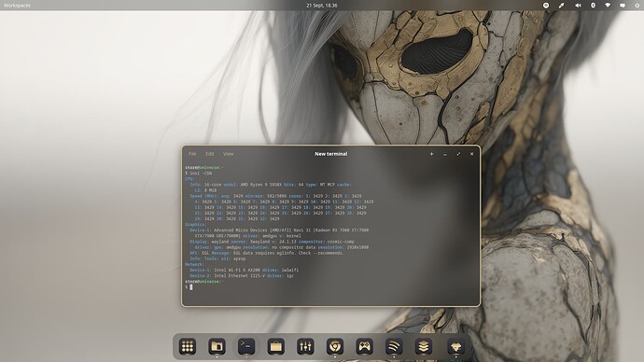
Task: Open settings sliders icon in dock
Action: pos(305,347)
